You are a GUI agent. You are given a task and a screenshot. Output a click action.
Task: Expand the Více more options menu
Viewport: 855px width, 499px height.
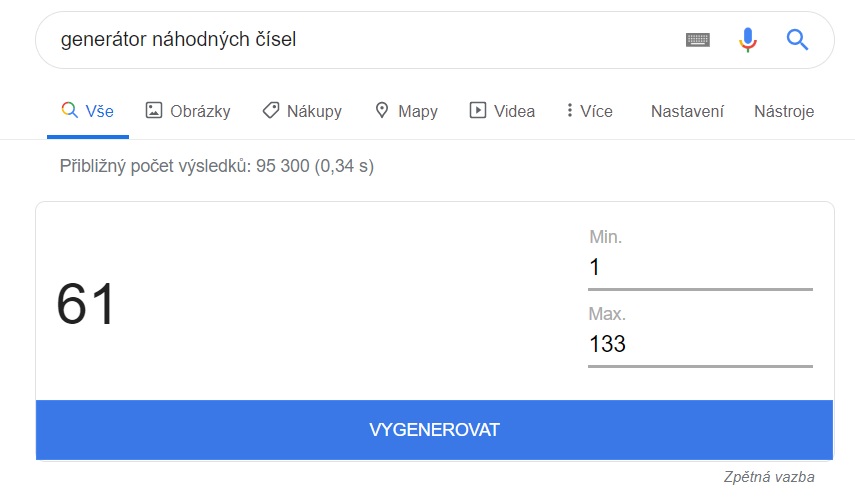[589, 111]
